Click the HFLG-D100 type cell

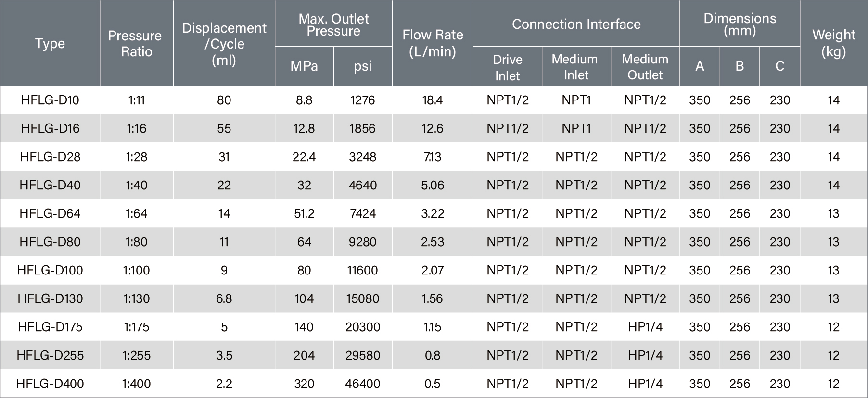coord(50,270)
